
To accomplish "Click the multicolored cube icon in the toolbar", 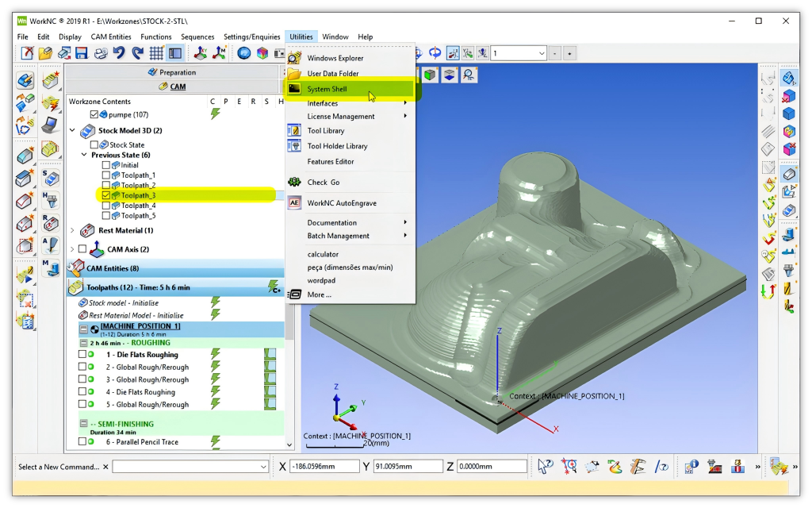I will click(262, 53).
